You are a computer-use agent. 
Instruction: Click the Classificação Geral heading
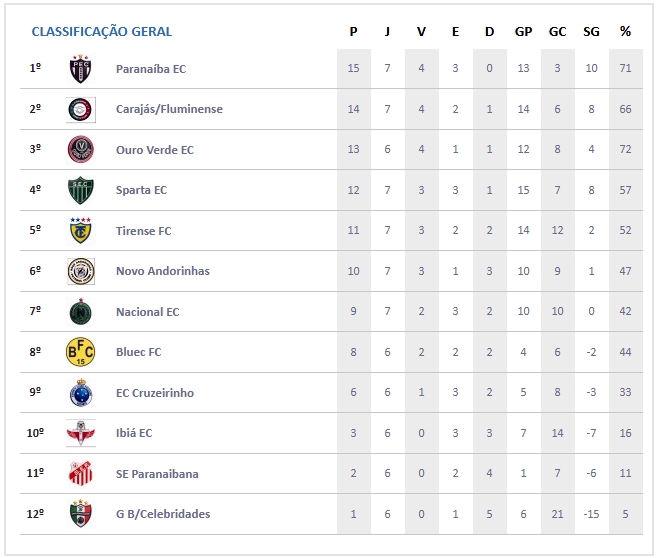[101, 32]
